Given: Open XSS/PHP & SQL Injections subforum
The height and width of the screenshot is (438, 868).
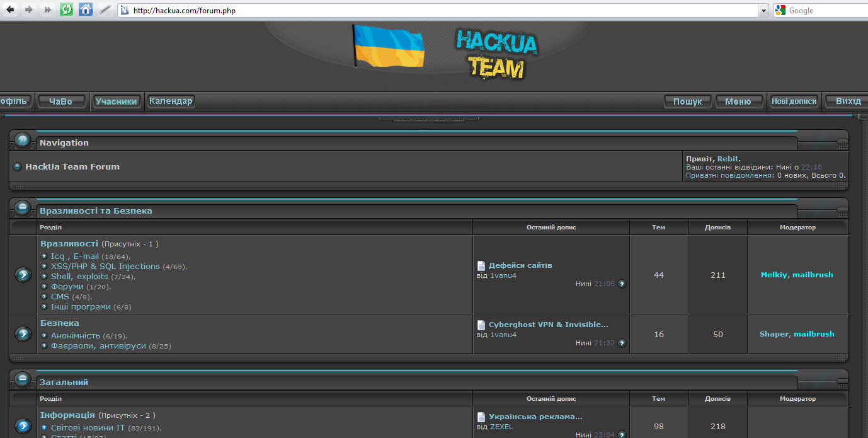Looking at the screenshot, I should [x=105, y=266].
